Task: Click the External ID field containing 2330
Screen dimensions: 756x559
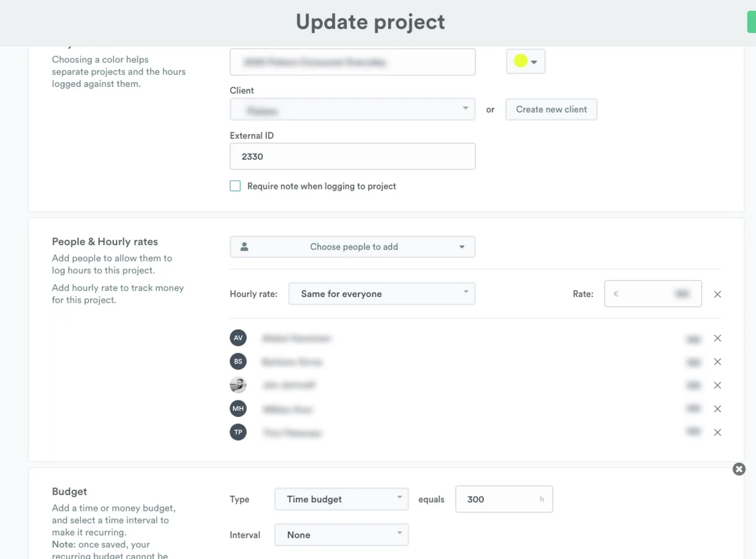Action: click(x=352, y=156)
